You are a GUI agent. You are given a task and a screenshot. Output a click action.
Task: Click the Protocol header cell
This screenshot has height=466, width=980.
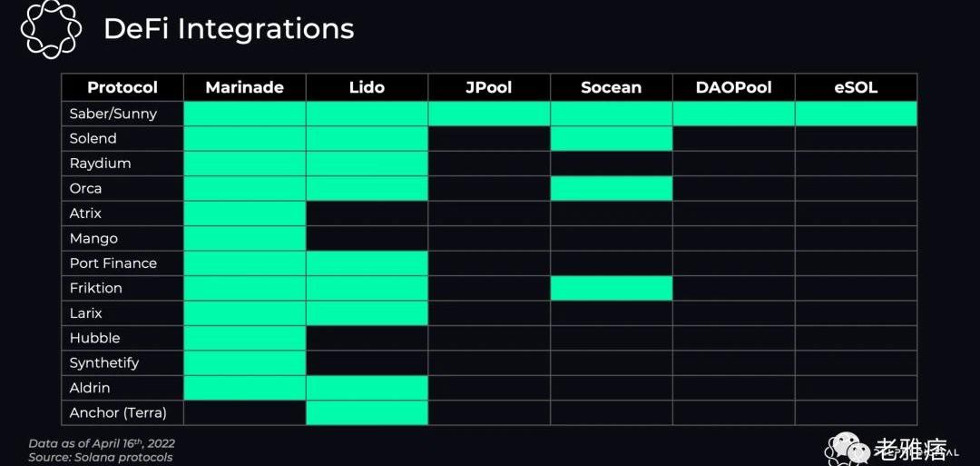click(122, 88)
